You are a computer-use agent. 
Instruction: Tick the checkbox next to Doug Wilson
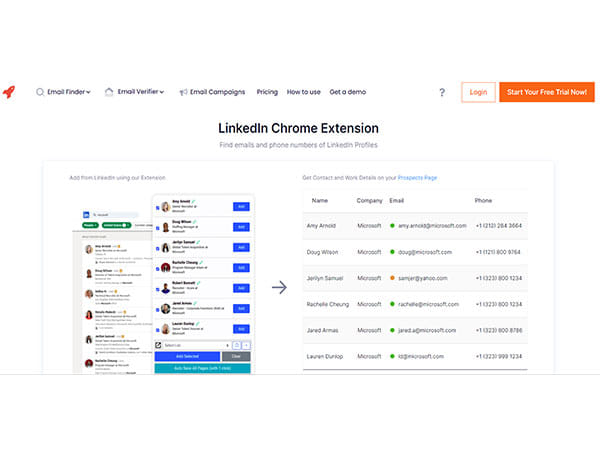(158, 228)
